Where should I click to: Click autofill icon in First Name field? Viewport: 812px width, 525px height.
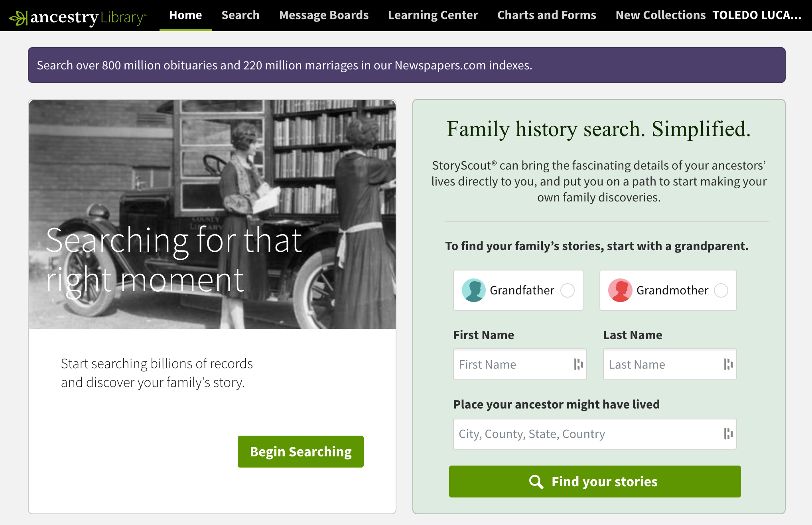578,364
